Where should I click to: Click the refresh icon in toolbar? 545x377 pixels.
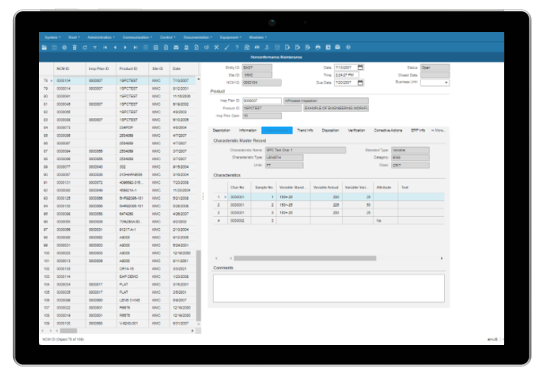click(x=84, y=48)
